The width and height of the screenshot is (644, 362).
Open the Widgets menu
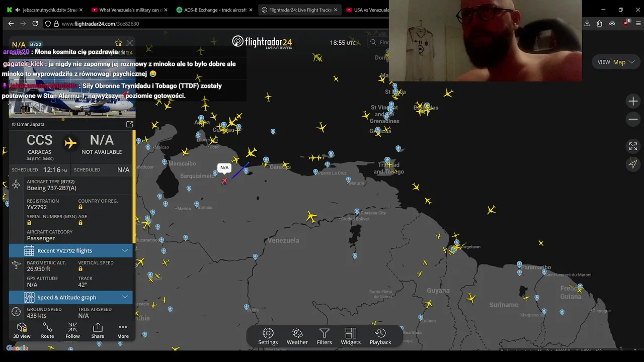(351, 336)
